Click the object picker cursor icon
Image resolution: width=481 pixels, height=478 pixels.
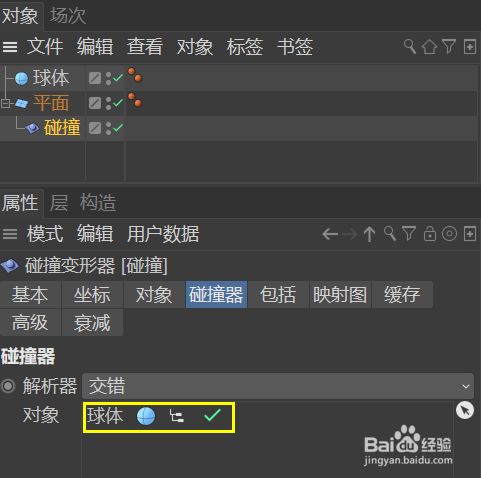click(465, 410)
